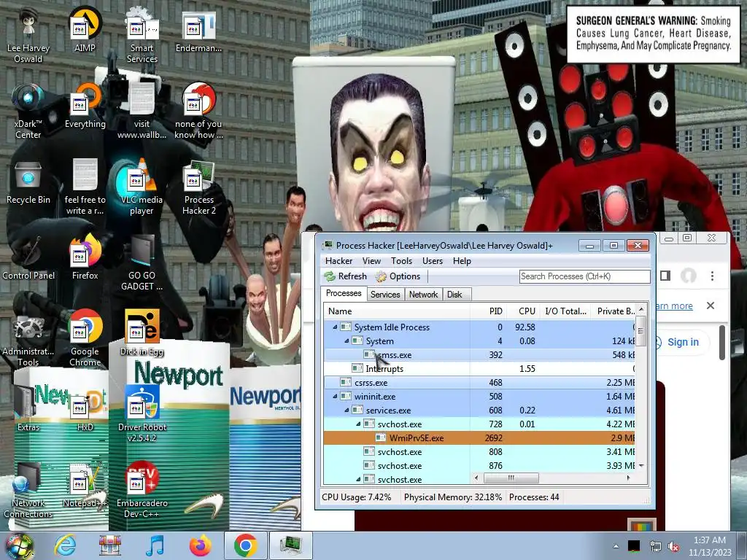
Task: Collapse the System Idle Process tree node
Action: point(335,327)
